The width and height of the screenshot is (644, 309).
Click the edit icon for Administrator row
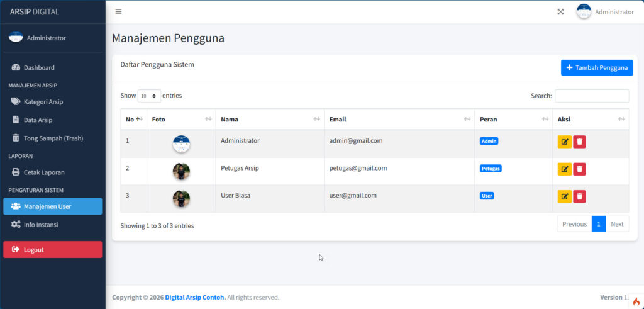564,142
